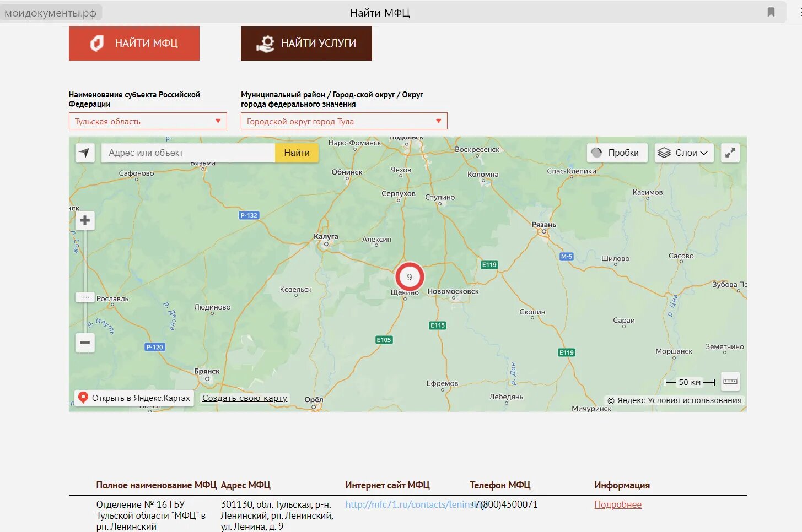802x532 pixels.
Task: Click the Коломна label on map
Action: (483, 174)
